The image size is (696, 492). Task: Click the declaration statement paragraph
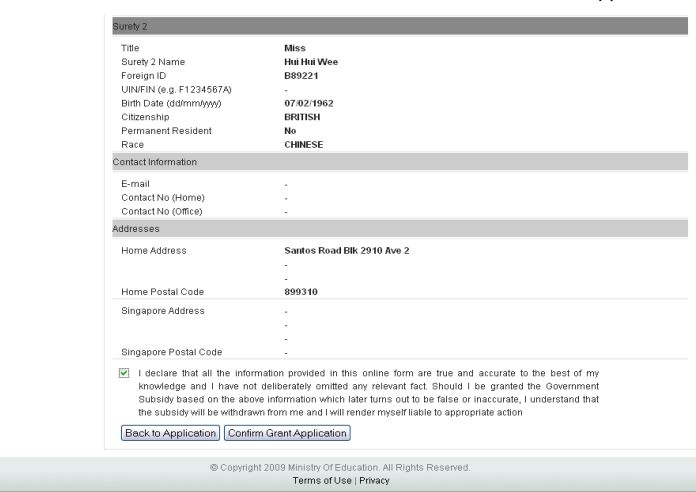click(x=370, y=392)
